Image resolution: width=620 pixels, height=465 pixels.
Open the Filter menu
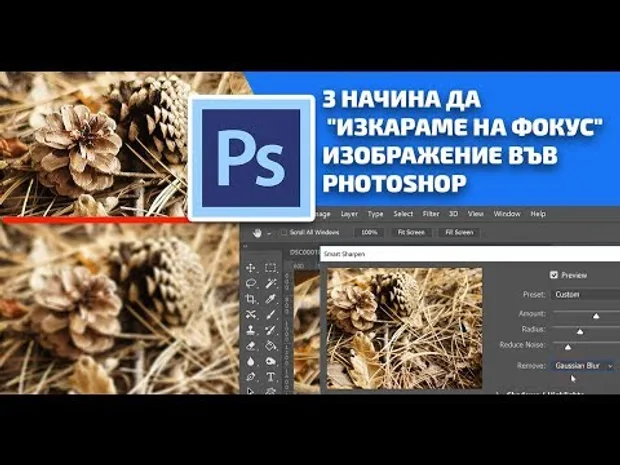(x=431, y=214)
